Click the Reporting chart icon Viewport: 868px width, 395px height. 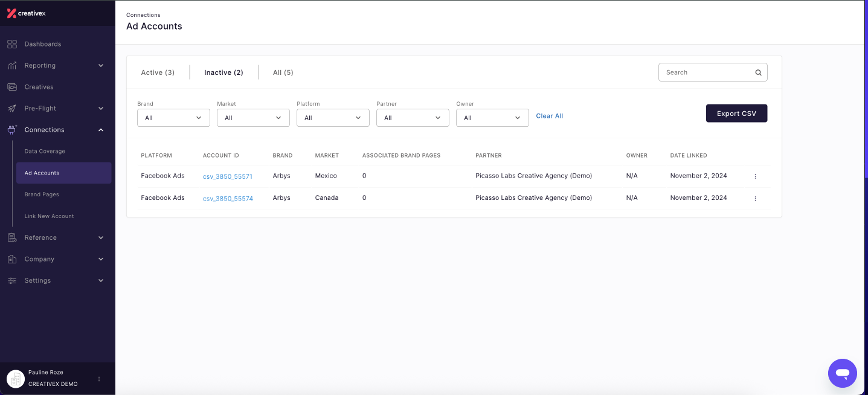click(11, 65)
